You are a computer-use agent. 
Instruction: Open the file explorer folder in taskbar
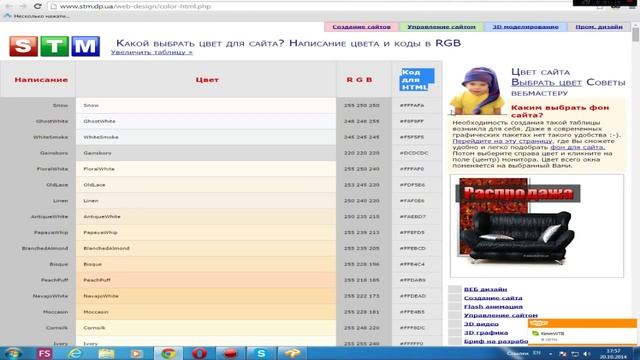[106, 353]
